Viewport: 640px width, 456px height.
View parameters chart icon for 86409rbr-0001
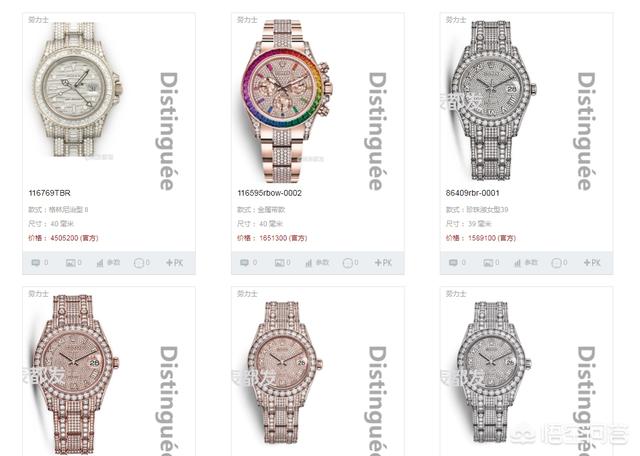pyautogui.click(x=526, y=263)
